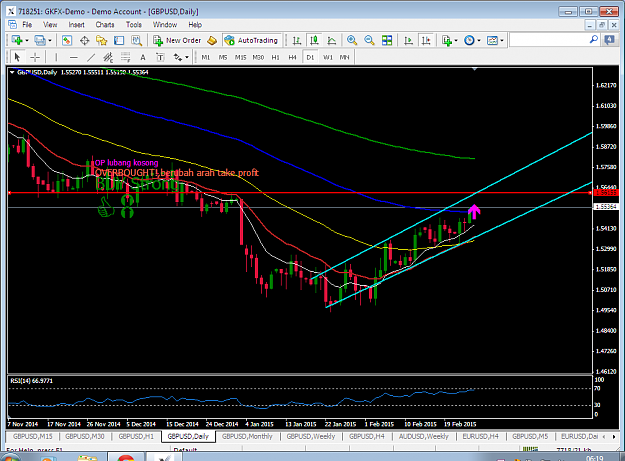Switch chart to M1 timeframe
625x461 pixels.
[206, 57]
